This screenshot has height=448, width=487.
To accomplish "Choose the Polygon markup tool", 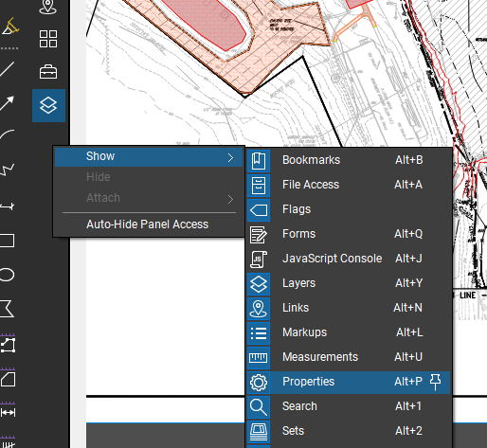I will click(x=7, y=309).
